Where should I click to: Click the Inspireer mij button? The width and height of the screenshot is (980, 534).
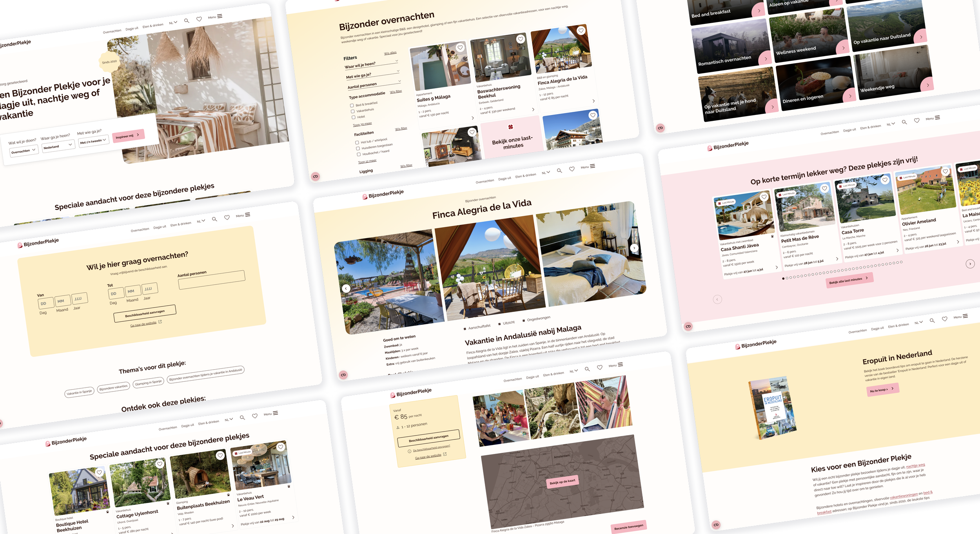(128, 136)
